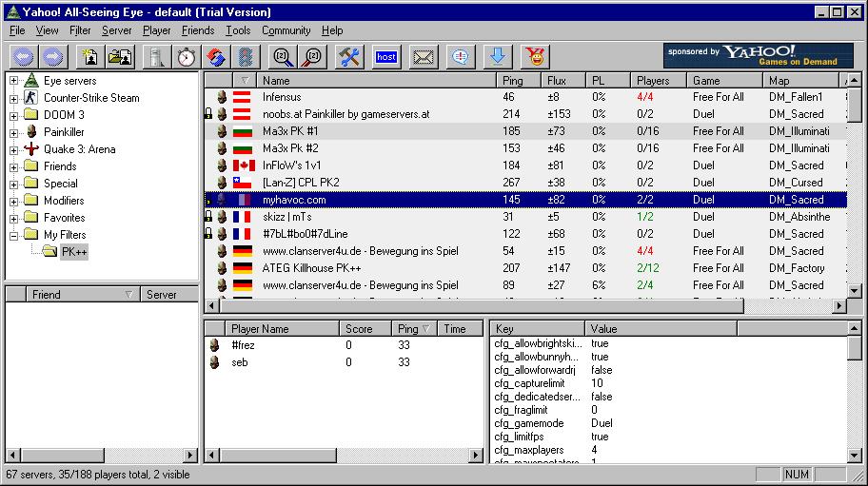Viewport: 868px width, 486px height.
Task: Click the red-blue refresh arrows icon
Action: [216, 56]
